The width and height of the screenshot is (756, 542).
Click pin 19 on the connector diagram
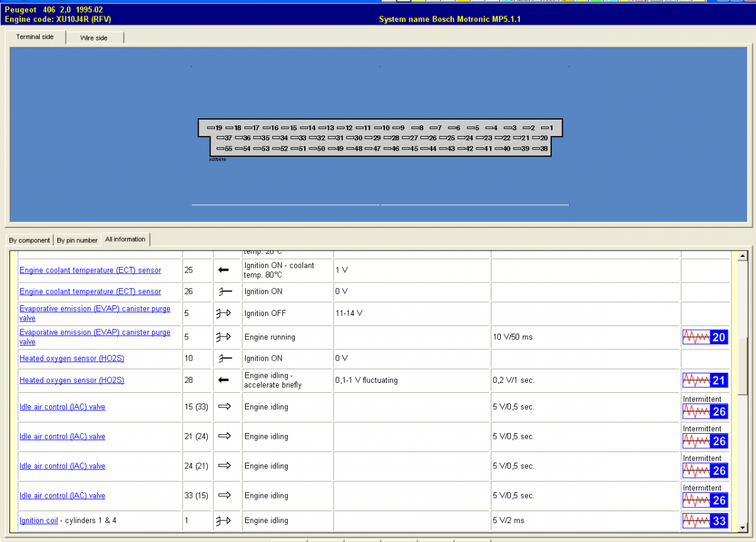pos(215,128)
